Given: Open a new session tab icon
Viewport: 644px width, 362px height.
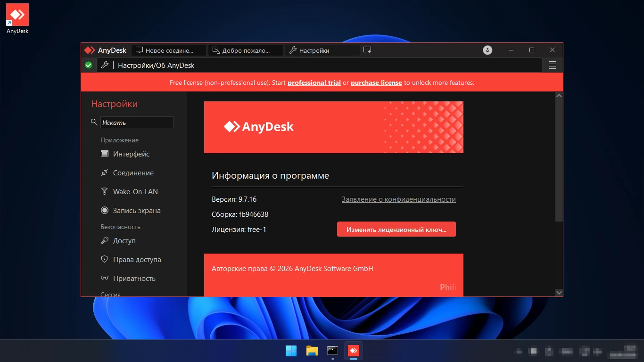Looking at the screenshot, I should pyautogui.click(x=368, y=50).
